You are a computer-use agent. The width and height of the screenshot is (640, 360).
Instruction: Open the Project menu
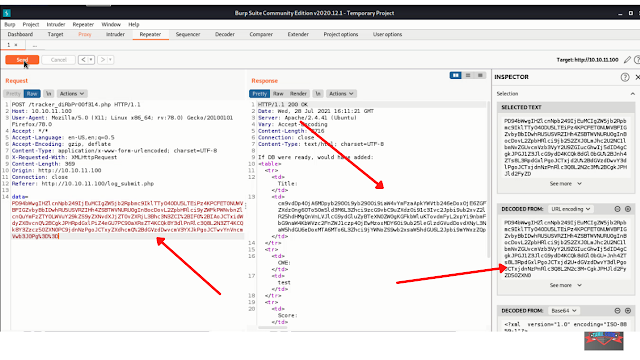pyautogui.click(x=31, y=24)
